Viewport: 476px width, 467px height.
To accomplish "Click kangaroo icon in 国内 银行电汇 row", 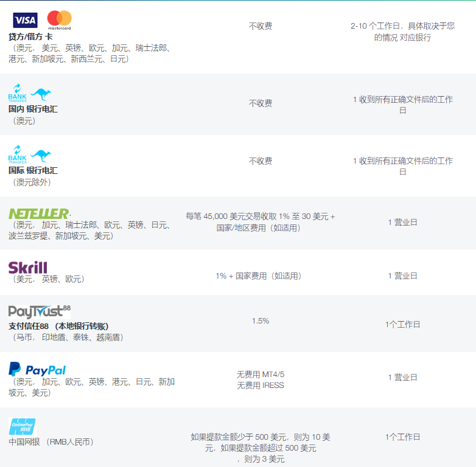I will [x=41, y=94].
